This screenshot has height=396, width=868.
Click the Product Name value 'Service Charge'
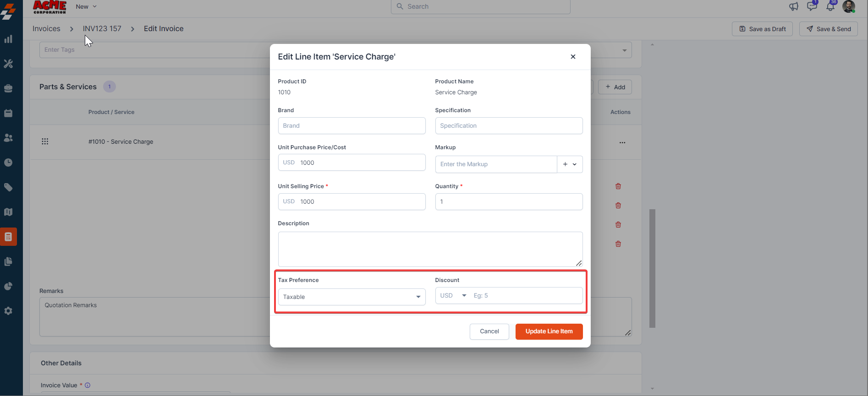pos(456,92)
